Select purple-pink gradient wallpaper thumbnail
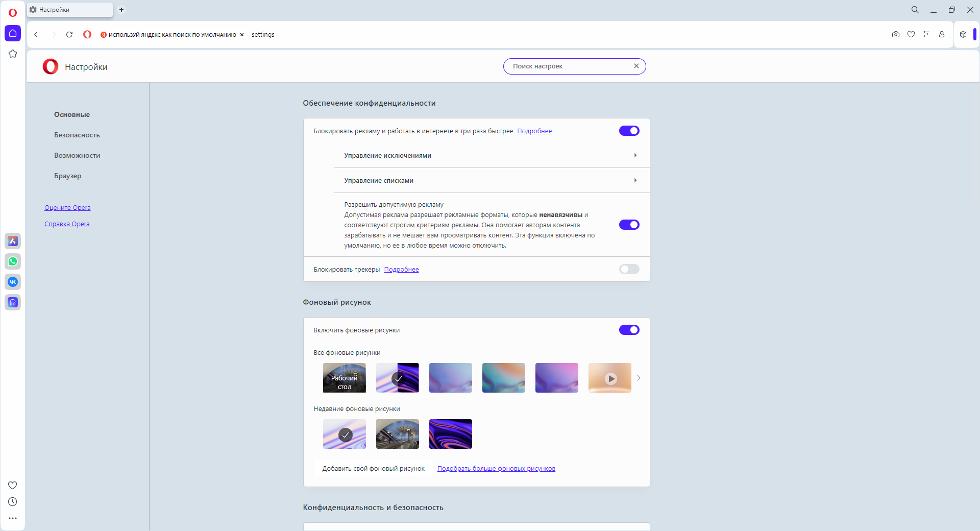 coord(557,378)
